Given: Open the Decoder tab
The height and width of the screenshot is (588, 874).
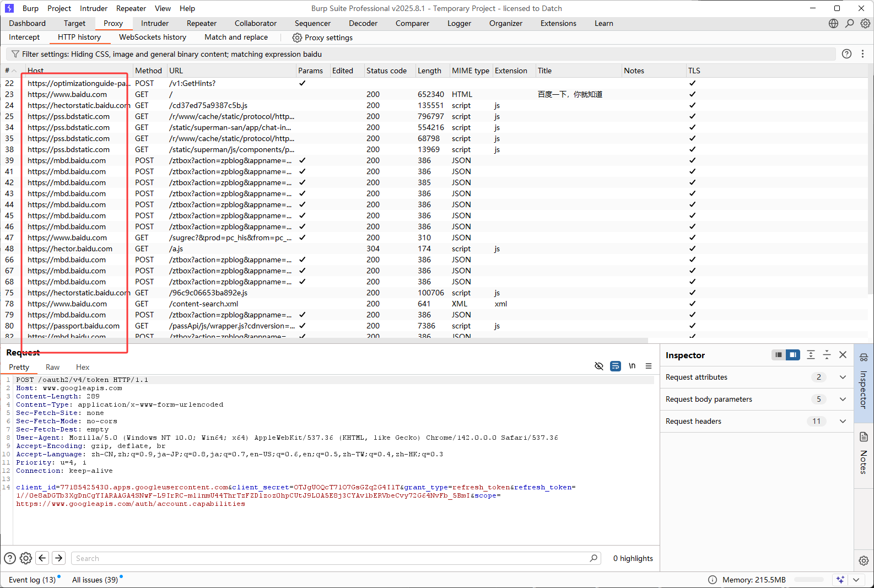Looking at the screenshot, I should tap(363, 23).
